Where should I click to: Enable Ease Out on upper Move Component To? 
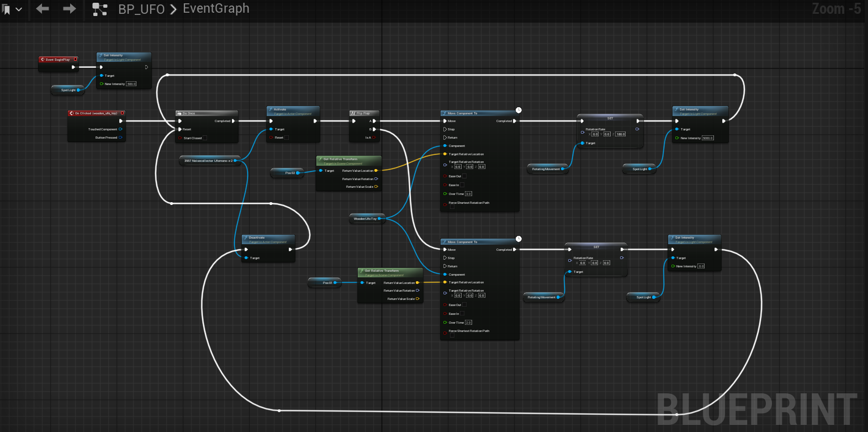pos(464,176)
